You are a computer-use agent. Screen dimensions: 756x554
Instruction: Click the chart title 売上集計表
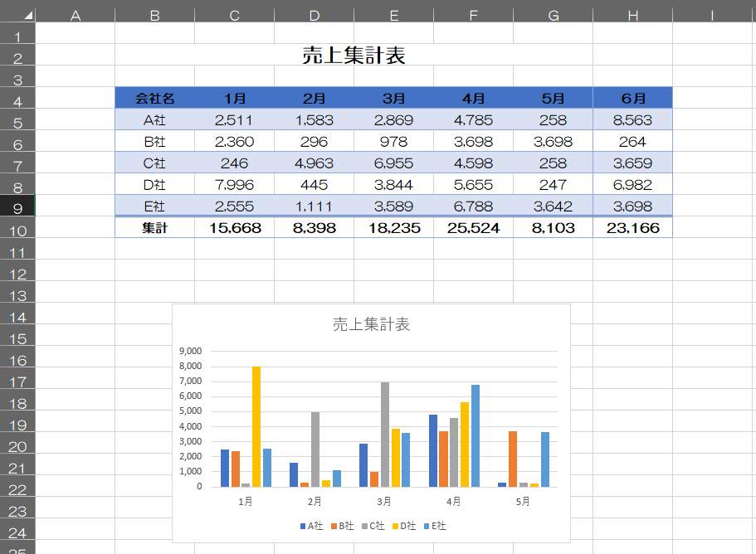pyautogui.click(x=371, y=324)
